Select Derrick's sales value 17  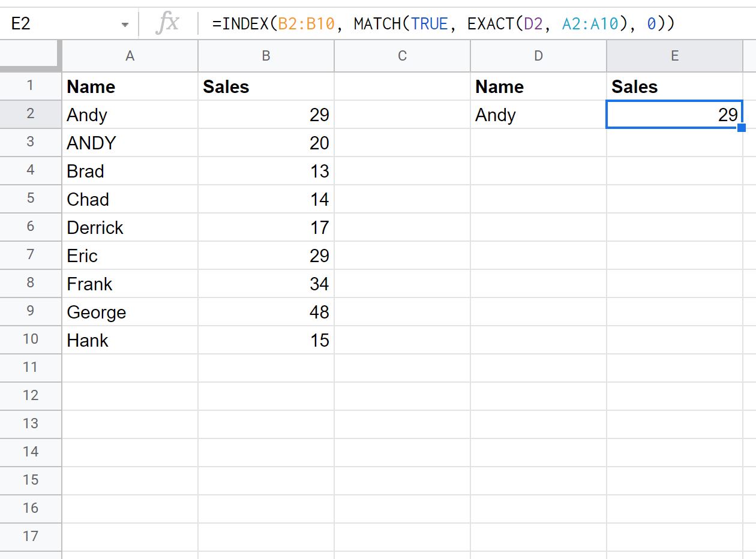click(266, 227)
